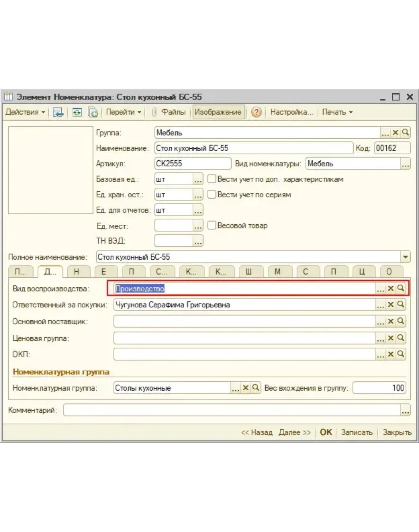Open the Перейти menu
This screenshot has width=419, height=532.
tap(123, 112)
